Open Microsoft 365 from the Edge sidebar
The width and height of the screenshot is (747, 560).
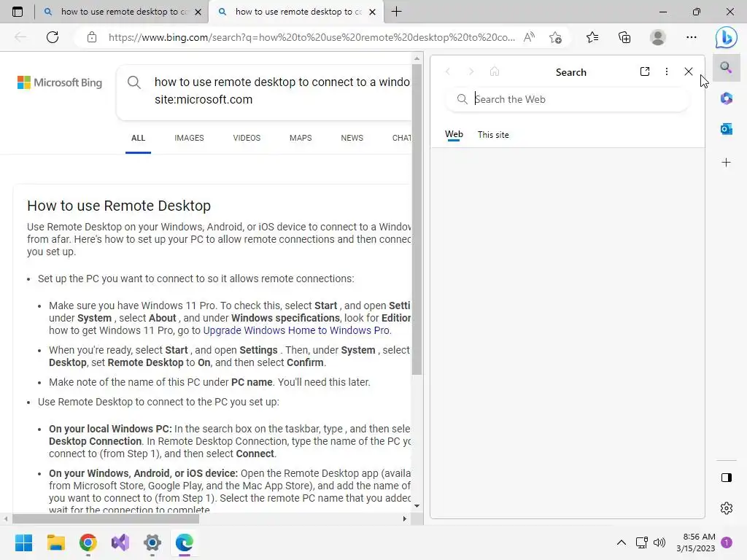click(726, 98)
